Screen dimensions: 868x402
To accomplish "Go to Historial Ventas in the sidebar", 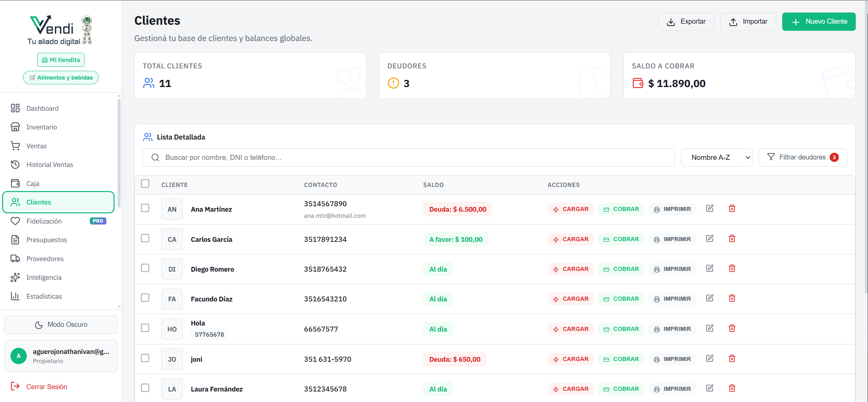I will pos(49,165).
